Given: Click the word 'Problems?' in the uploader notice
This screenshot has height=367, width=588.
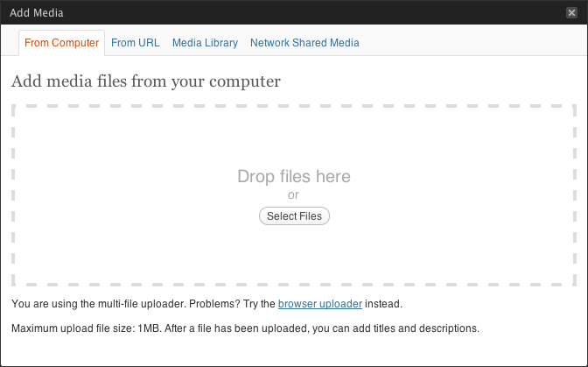Looking at the screenshot, I should 214,304.
